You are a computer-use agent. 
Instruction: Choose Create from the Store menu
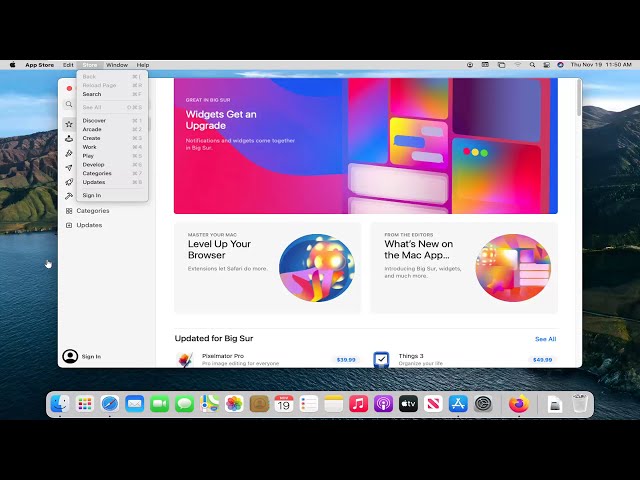112,138
